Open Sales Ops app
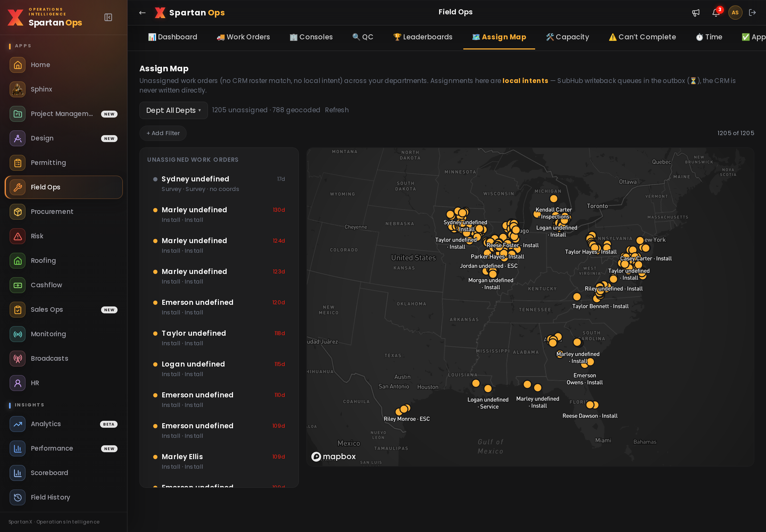This screenshot has height=532, width=766. (64, 309)
